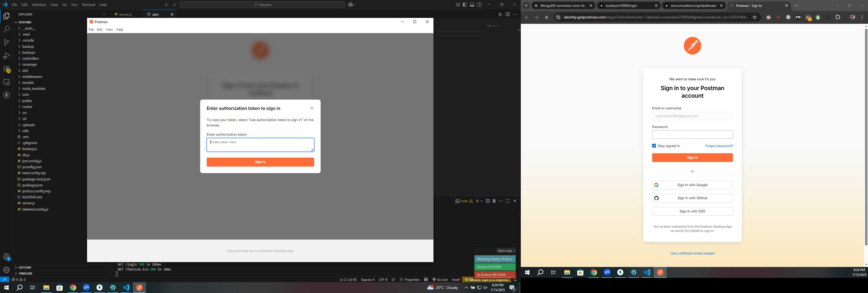Click Use a different email instead

pos(692,254)
